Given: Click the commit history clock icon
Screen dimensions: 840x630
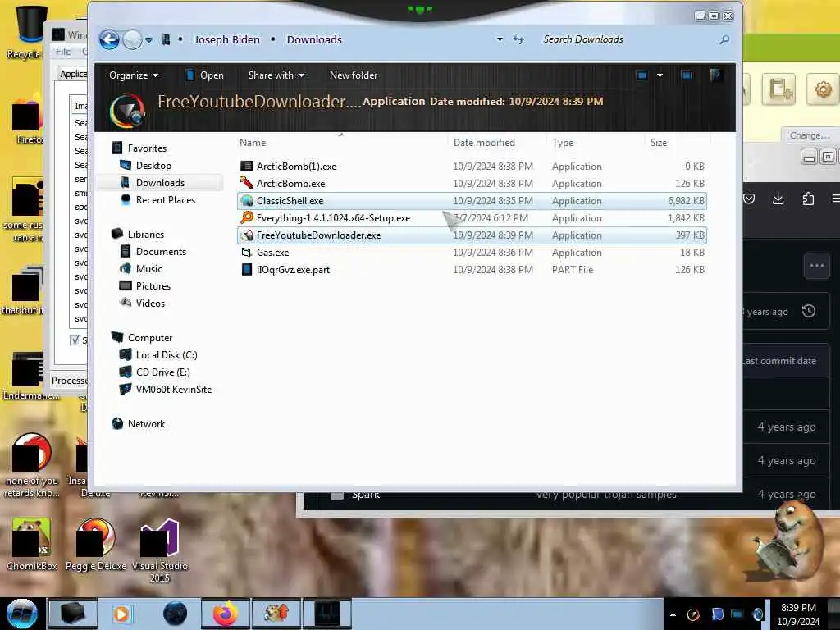Looking at the screenshot, I should (809, 311).
